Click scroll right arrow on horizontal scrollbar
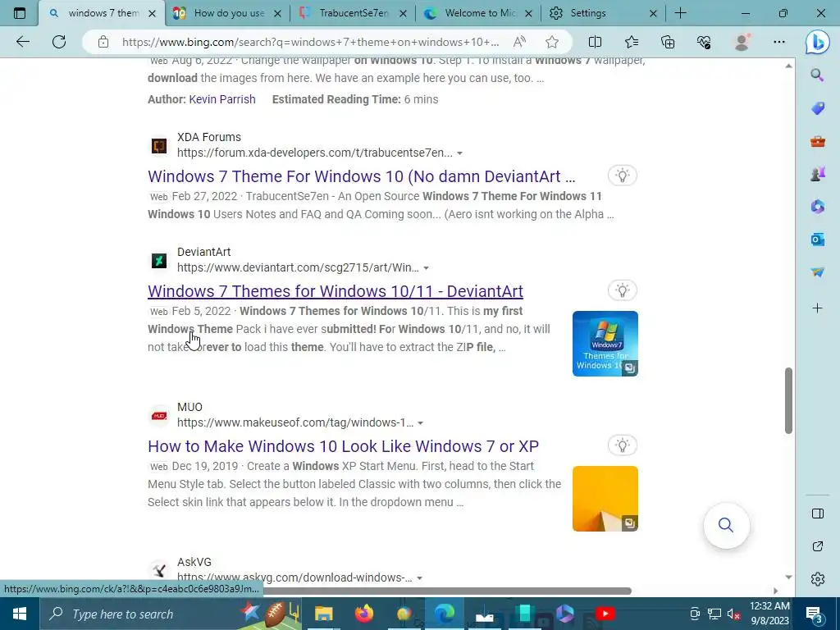Viewport: 840px width, 630px height. click(776, 591)
